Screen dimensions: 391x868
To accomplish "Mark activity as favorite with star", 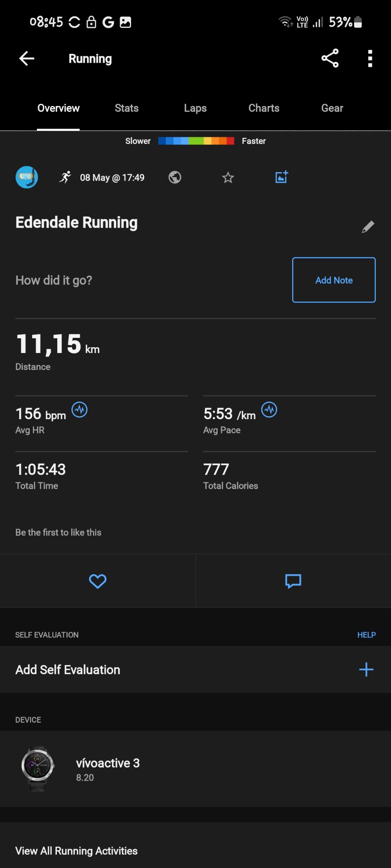I will click(x=228, y=178).
